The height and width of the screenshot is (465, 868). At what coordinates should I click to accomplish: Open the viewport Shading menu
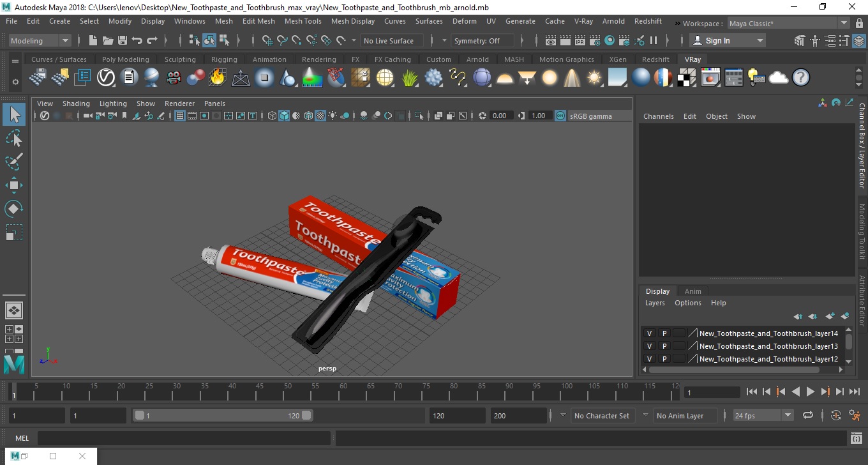[76, 103]
